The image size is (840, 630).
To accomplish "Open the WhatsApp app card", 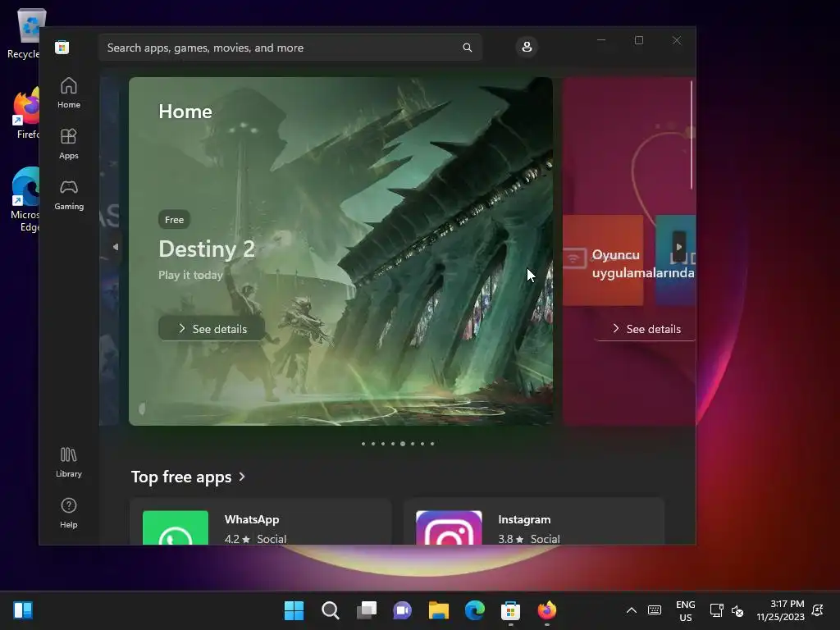I will (261, 523).
